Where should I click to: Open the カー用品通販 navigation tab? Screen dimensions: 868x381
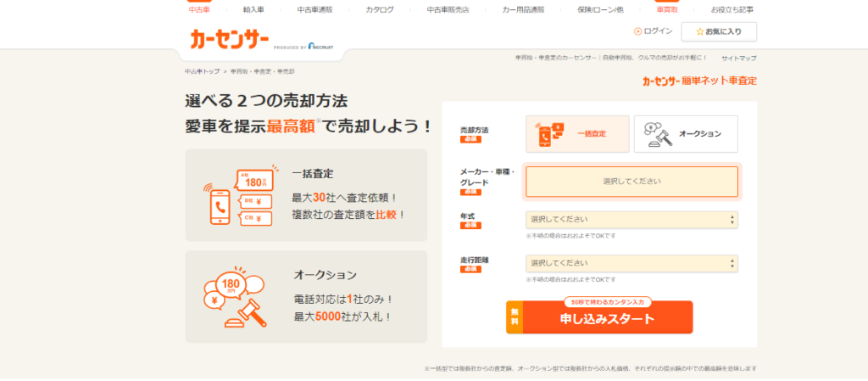coord(523,9)
